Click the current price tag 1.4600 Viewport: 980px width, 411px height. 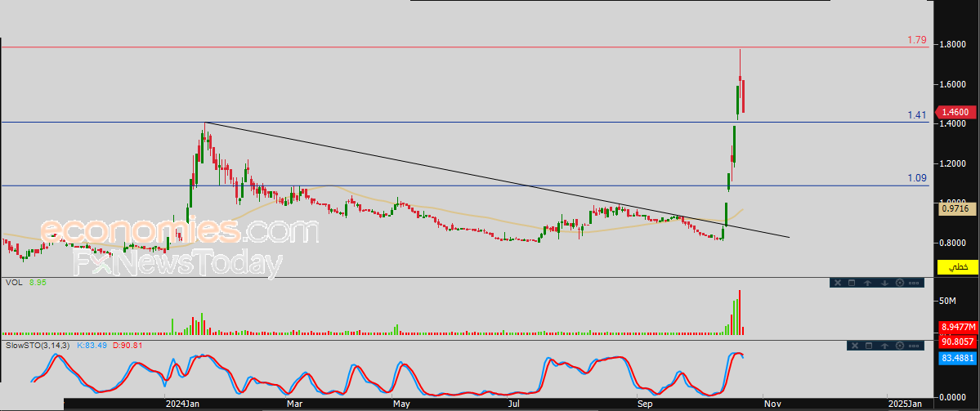click(955, 112)
